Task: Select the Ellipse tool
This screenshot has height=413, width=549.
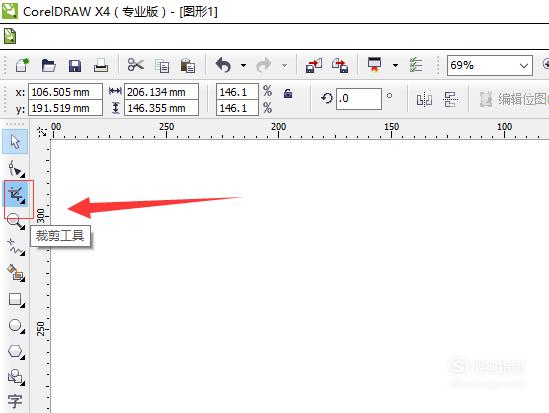Action: 16,326
